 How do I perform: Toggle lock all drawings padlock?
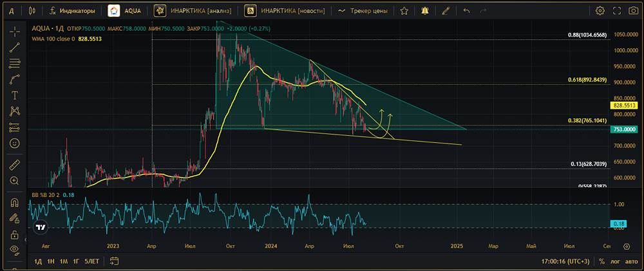(x=14, y=234)
